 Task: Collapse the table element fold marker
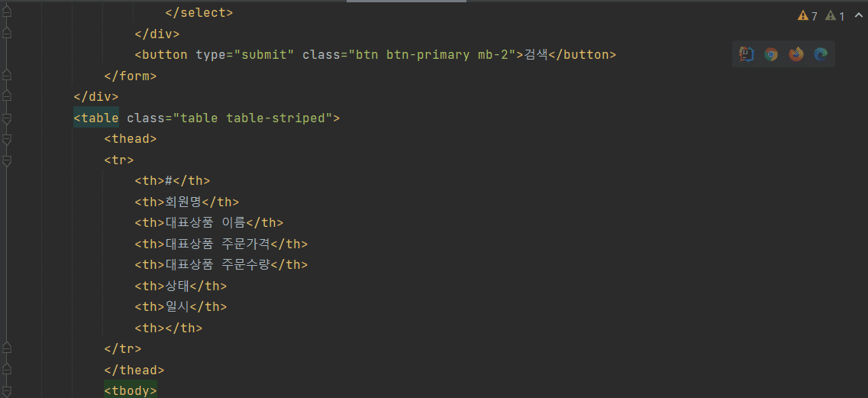[7, 118]
